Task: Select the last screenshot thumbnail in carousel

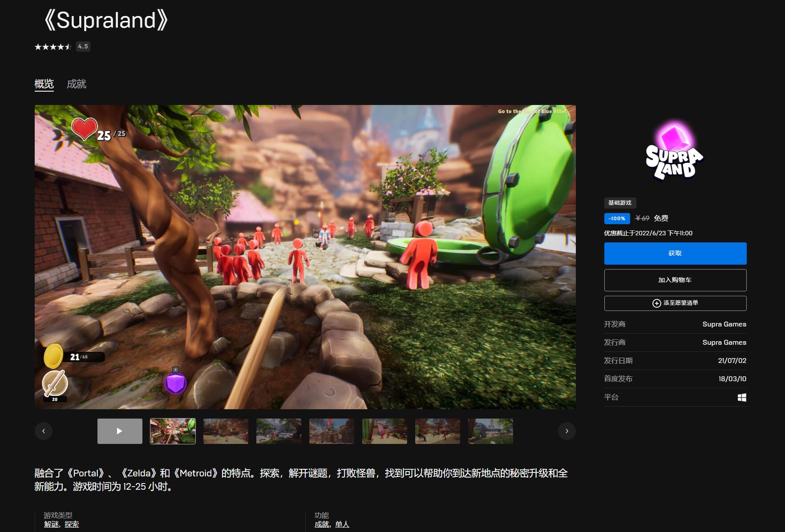Action: pos(490,431)
